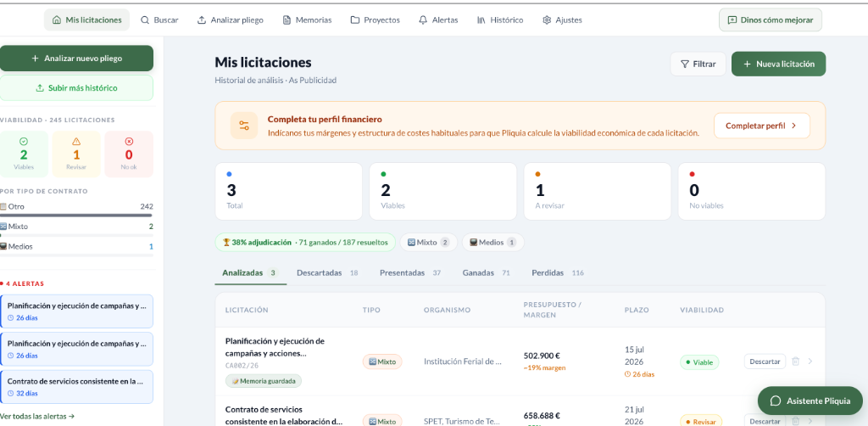Switch to the Analizadas tab

coord(250,272)
